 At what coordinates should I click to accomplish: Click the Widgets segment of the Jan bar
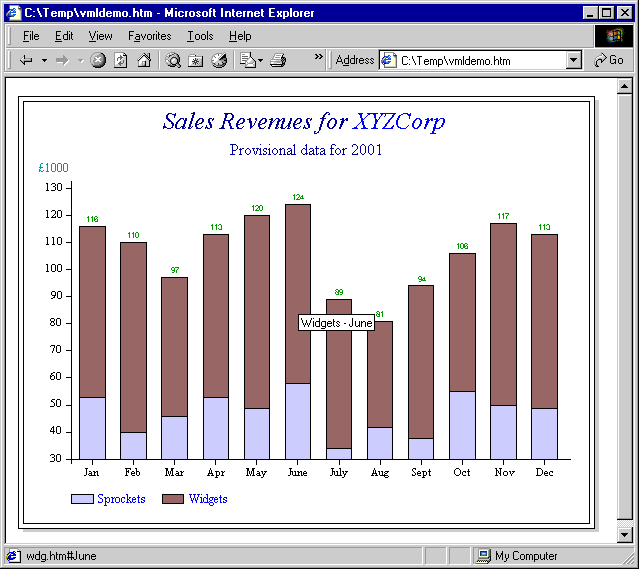click(x=93, y=312)
